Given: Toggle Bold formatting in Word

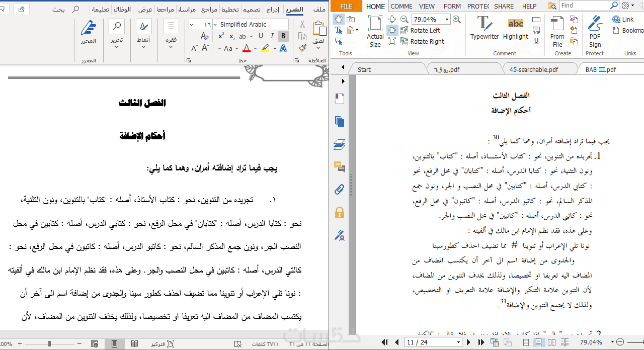Looking at the screenshot, I should click(283, 36).
